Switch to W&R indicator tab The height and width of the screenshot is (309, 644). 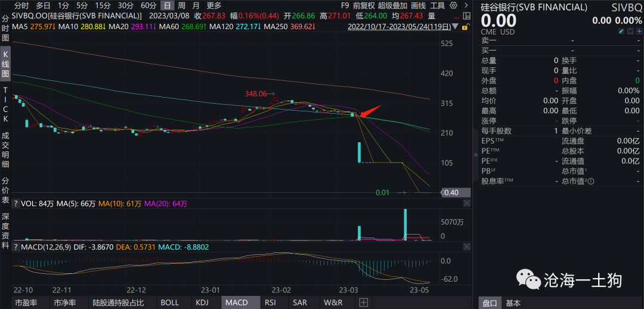[x=332, y=302]
